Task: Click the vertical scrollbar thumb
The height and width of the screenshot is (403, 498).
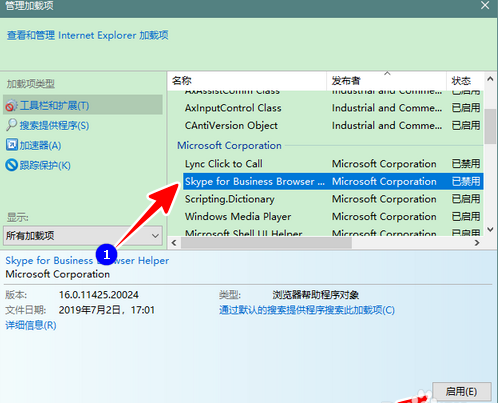Action: point(490,127)
